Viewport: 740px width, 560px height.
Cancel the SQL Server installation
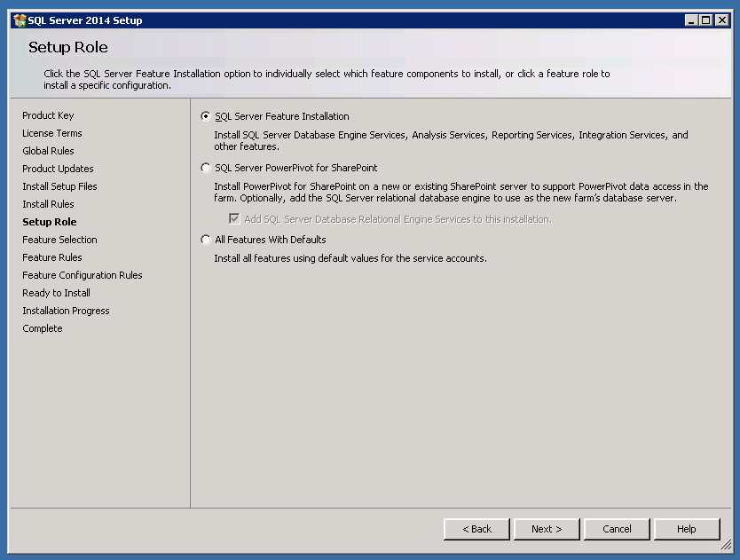click(x=617, y=529)
